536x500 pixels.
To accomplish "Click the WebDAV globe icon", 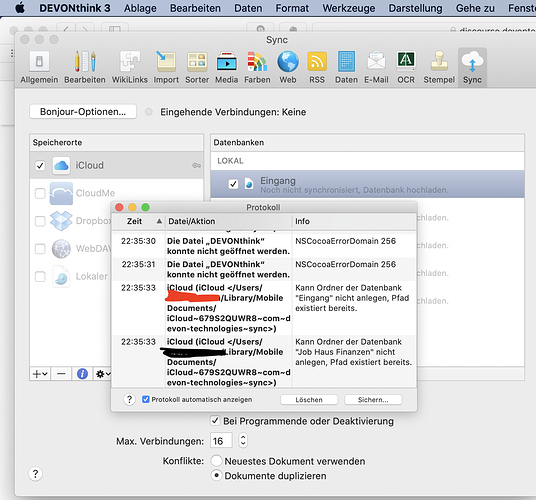I will click(61, 248).
